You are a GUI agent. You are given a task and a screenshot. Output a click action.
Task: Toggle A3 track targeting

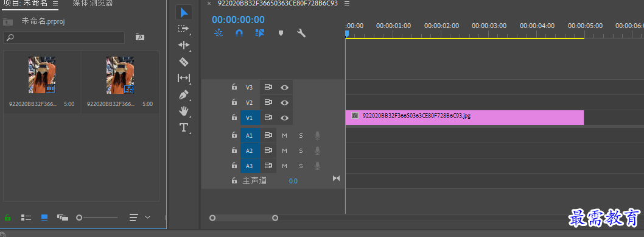(x=250, y=166)
